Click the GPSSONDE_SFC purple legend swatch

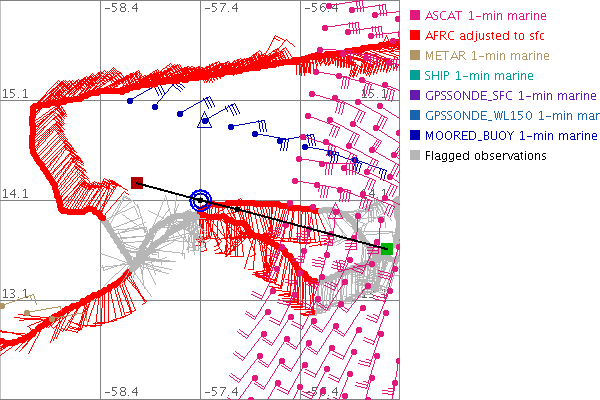[x=415, y=96]
